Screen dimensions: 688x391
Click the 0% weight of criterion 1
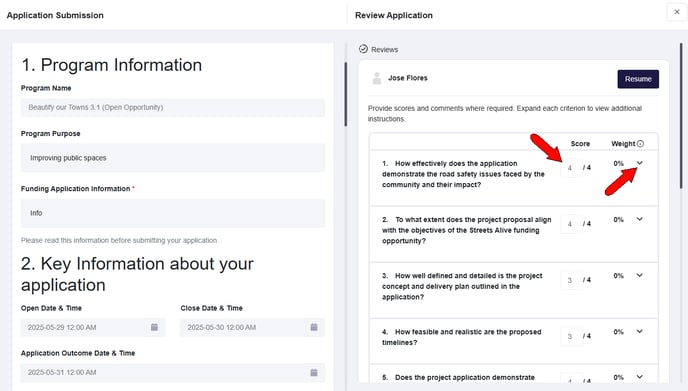click(618, 163)
